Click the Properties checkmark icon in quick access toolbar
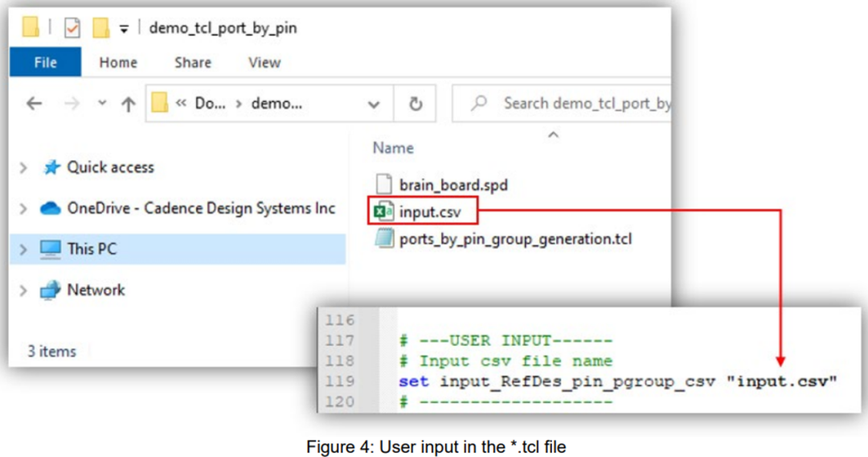This screenshot has width=868, height=457. (72, 27)
